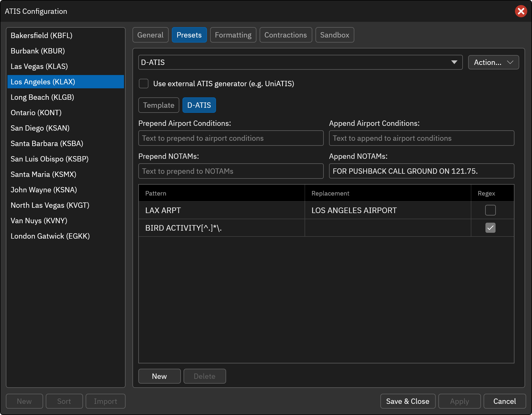The image size is (532, 415).
Task: Go to the Contractions tab
Action: point(286,35)
